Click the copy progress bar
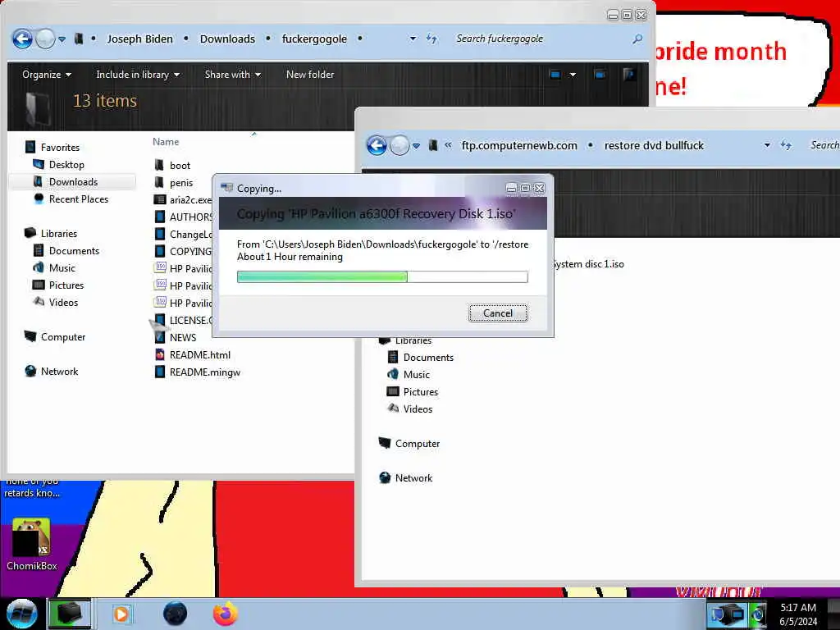 pos(382,276)
